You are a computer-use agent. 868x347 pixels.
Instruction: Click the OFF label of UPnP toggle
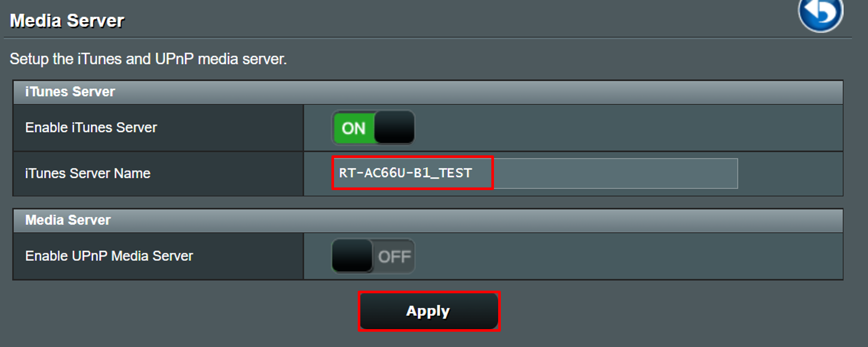point(394,257)
